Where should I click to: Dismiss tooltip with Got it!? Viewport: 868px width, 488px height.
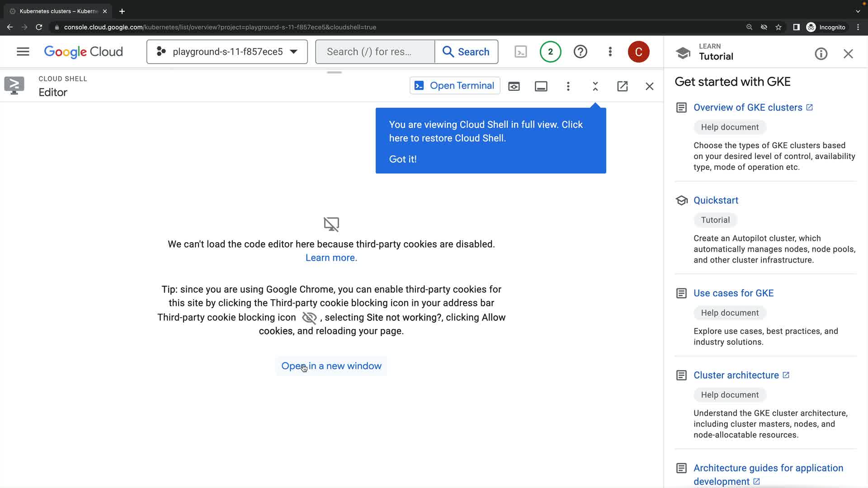click(x=403, y=159)
